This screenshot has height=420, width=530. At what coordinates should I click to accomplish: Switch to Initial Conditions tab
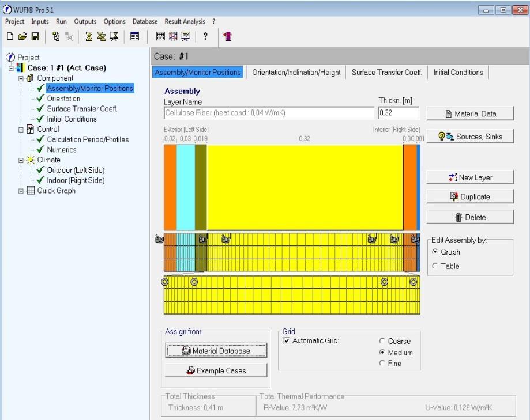point(458,72)
